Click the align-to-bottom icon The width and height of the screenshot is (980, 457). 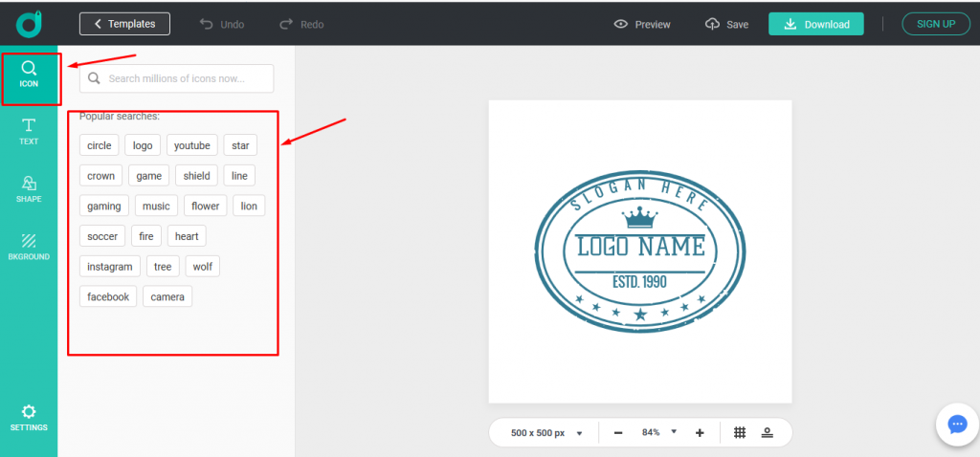coord(767,432)
